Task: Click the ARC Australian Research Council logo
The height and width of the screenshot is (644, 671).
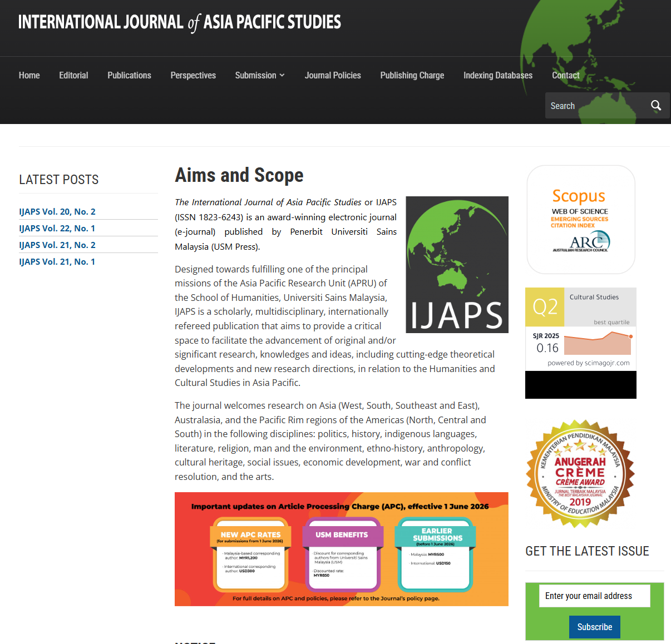Action: click(581, 242)
